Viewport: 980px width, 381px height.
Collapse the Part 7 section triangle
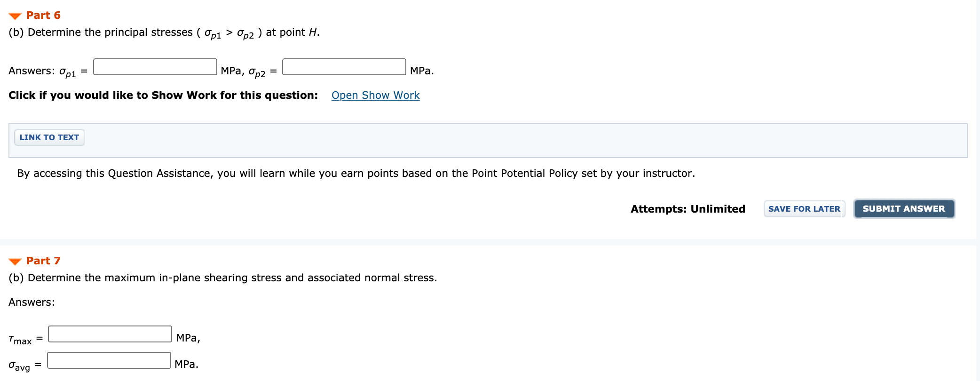15,262
